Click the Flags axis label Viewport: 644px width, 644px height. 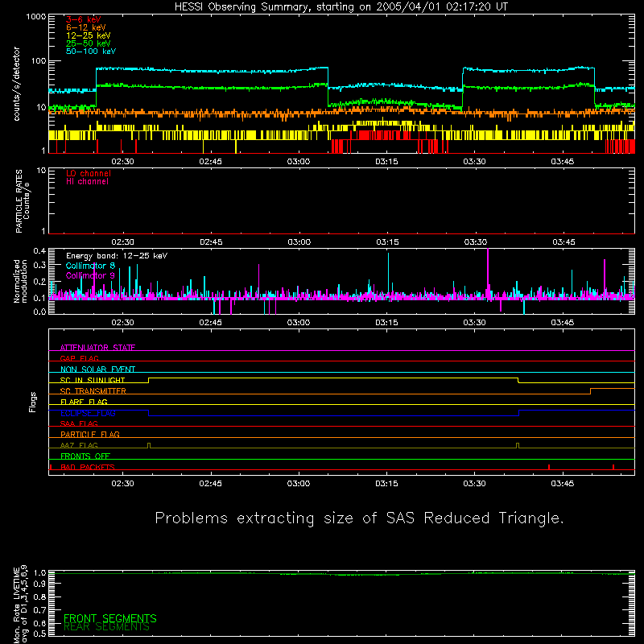[33, 402]
